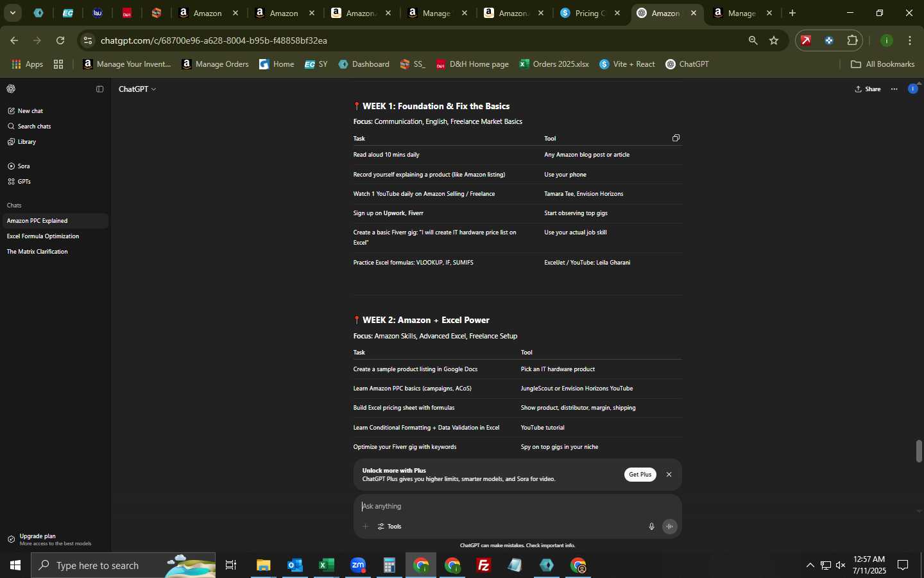924x578 pixels.
Task: Expand the ChatGPT model selector dropdown
Action: pos(137,89)
